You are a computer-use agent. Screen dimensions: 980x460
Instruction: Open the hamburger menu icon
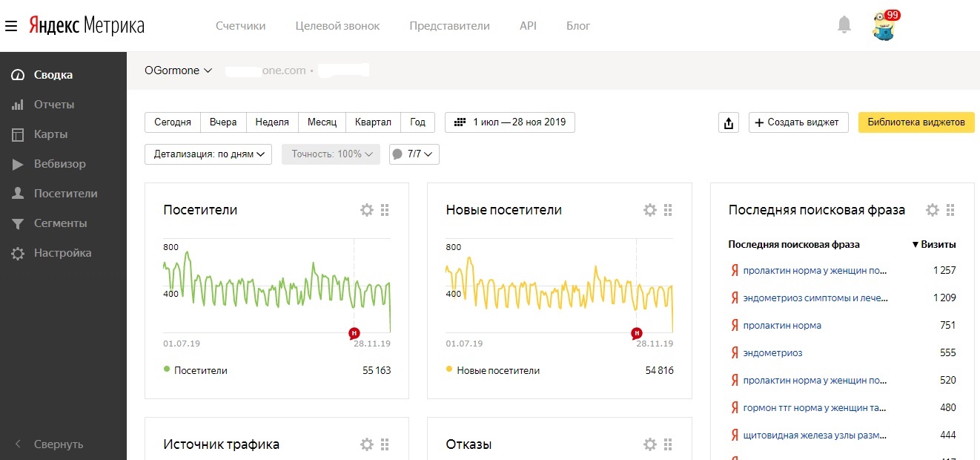[10, 26]
